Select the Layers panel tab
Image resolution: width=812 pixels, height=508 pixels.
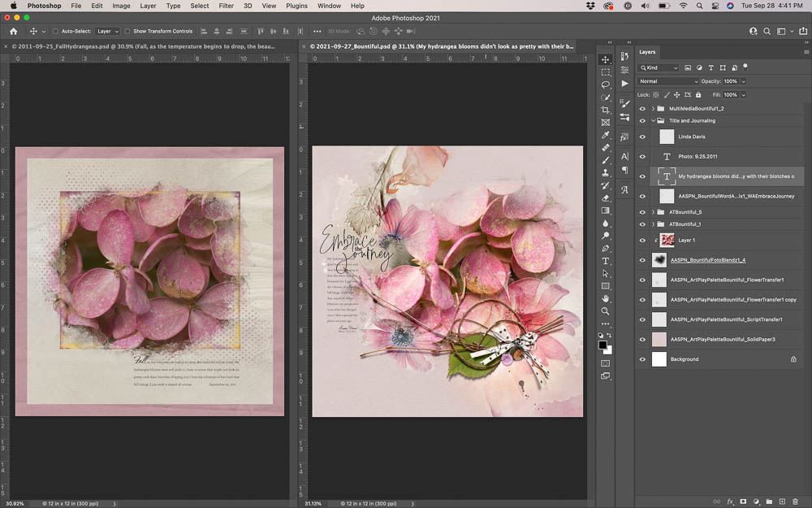(x=647, y=52)
